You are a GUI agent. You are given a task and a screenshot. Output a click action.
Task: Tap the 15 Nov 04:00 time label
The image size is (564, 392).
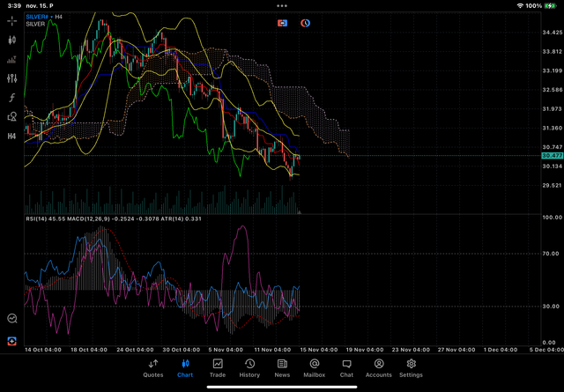[319, 350]
